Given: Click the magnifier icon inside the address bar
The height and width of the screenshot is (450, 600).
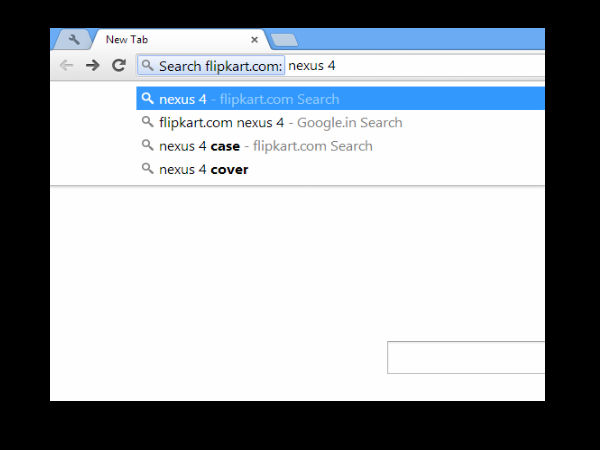Looking at the screenshot, I should tap(147, 66).
